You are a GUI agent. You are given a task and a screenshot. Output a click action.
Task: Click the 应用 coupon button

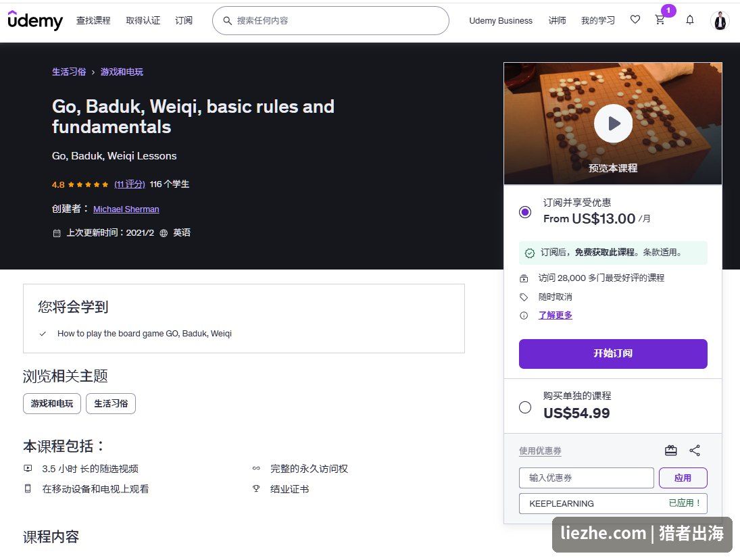tap(683, 478)
